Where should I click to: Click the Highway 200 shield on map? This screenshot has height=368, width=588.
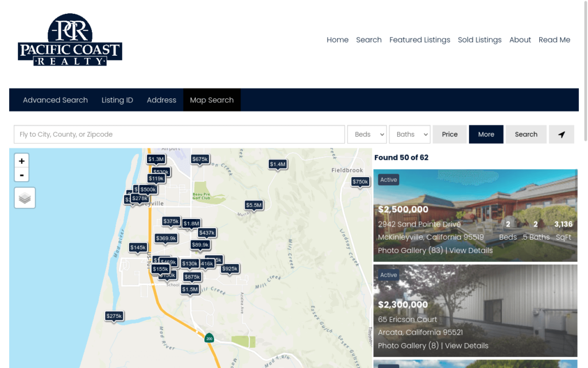[209, 338]
